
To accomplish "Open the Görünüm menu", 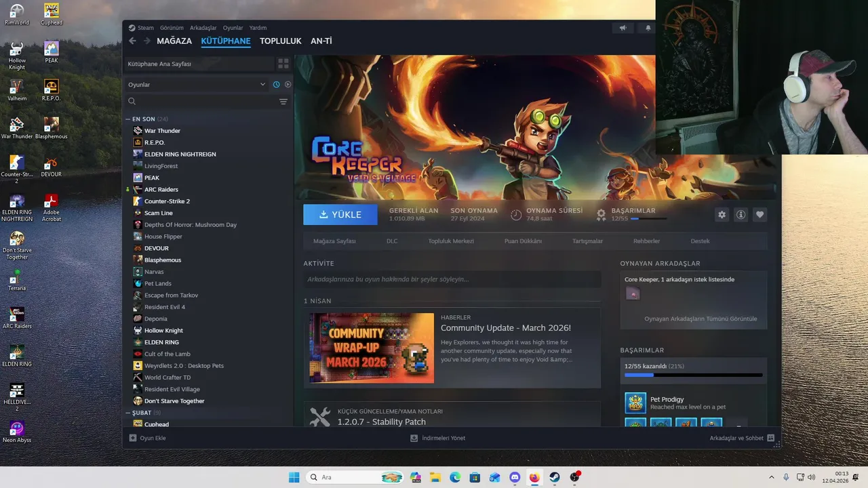I will click(172, 28).
